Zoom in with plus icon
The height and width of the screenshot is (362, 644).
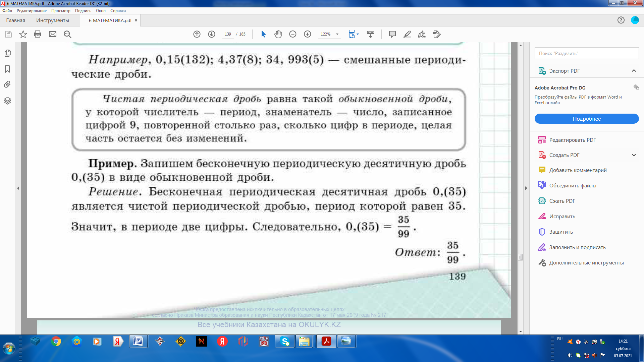(308, 34)
